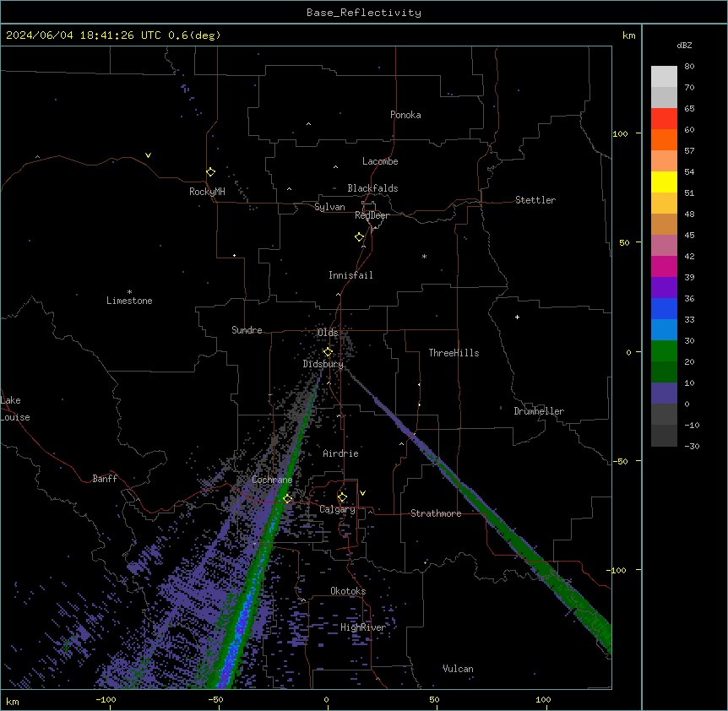Click the orange swatch between 60 and 57 dBZ

[664, 139]
